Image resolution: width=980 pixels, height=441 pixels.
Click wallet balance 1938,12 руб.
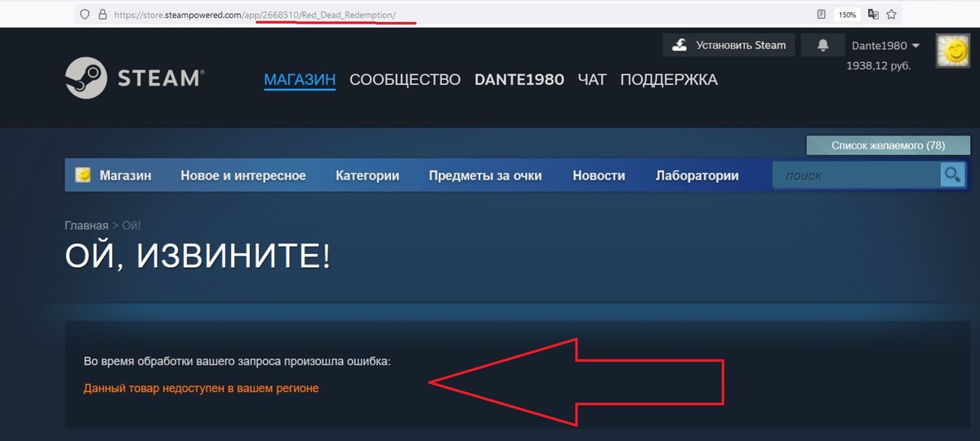point(879,65)
